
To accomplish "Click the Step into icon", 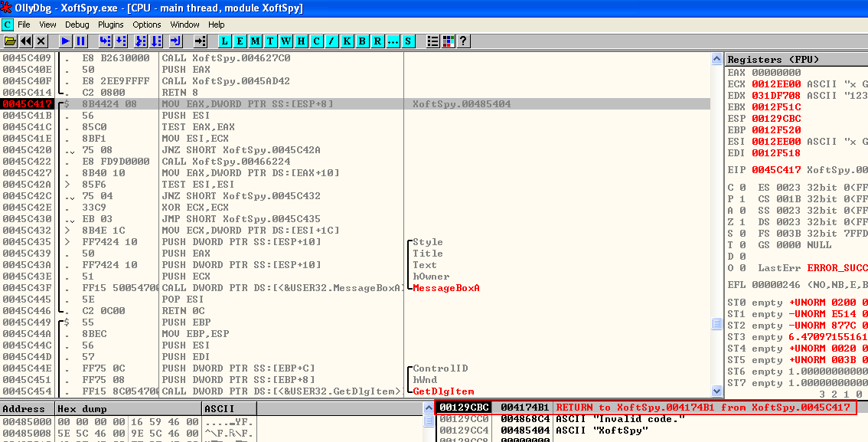I will [x=105, y=41].
